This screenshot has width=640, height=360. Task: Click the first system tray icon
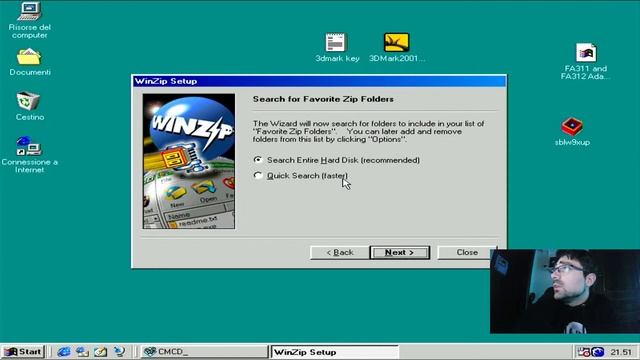(584, 351)
